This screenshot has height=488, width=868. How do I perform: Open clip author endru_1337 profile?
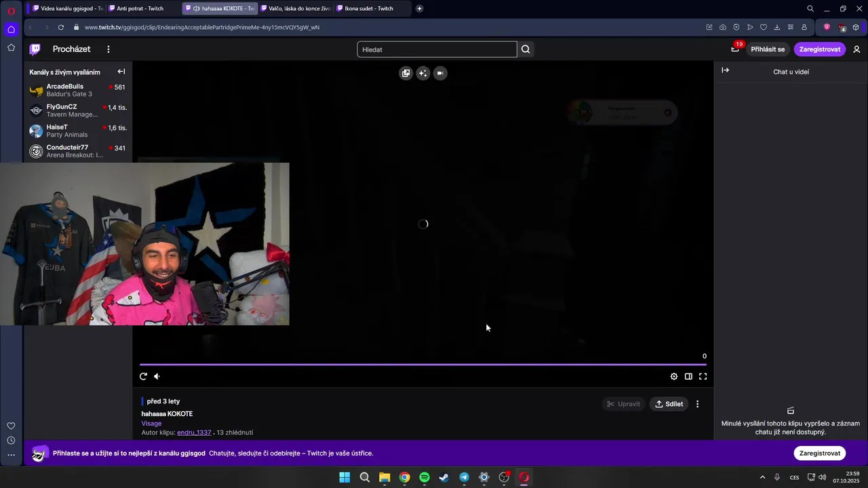click(x=194, y=432)
